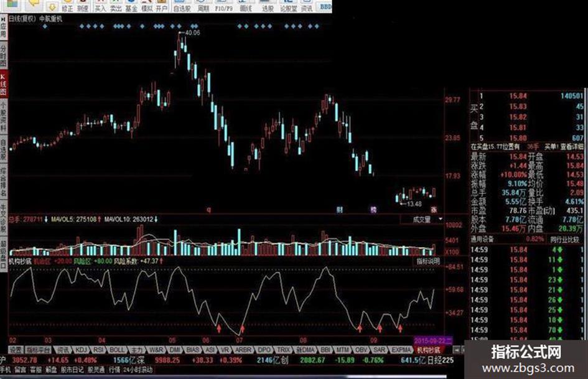Open the 指标平台 indicator platform
Screen dimensions: 588x379
tap(38, 350)
